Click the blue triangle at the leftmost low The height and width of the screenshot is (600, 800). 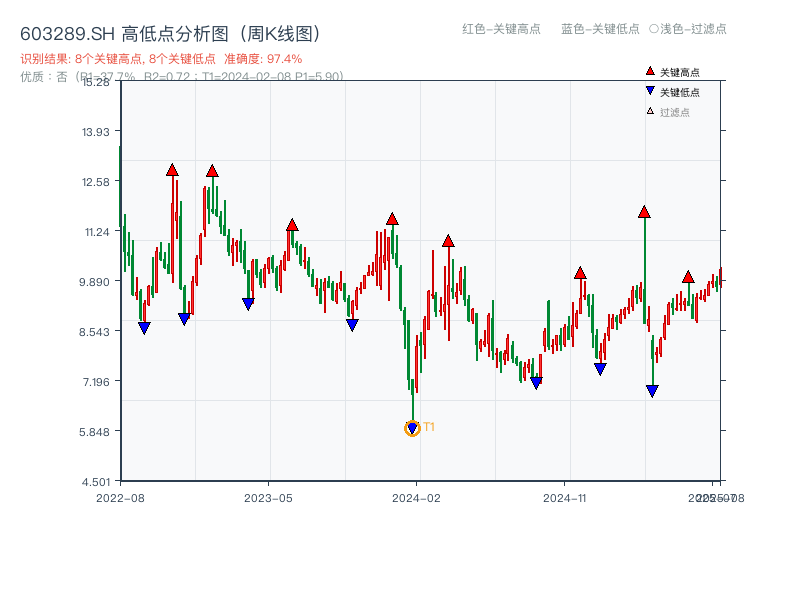(143, 327)
